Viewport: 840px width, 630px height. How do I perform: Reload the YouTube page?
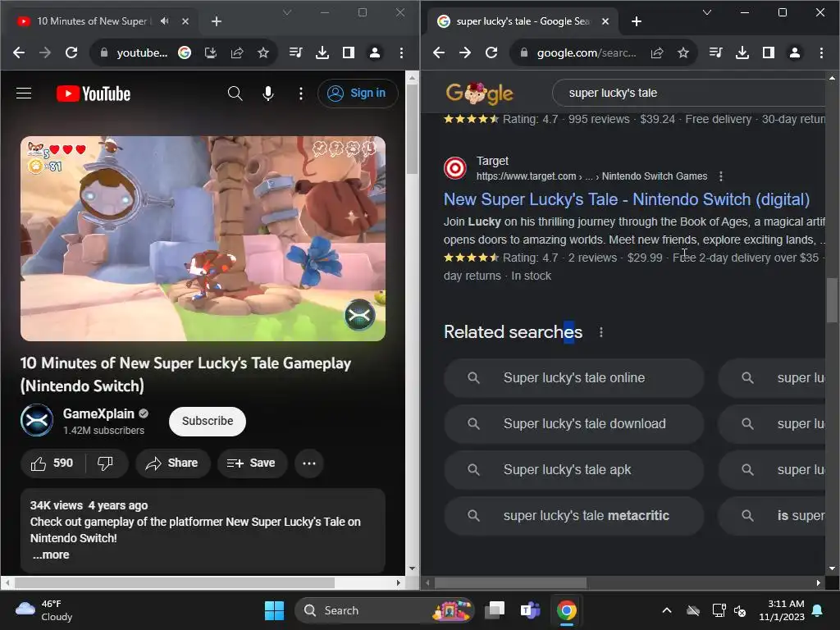(x=71, y=52)
